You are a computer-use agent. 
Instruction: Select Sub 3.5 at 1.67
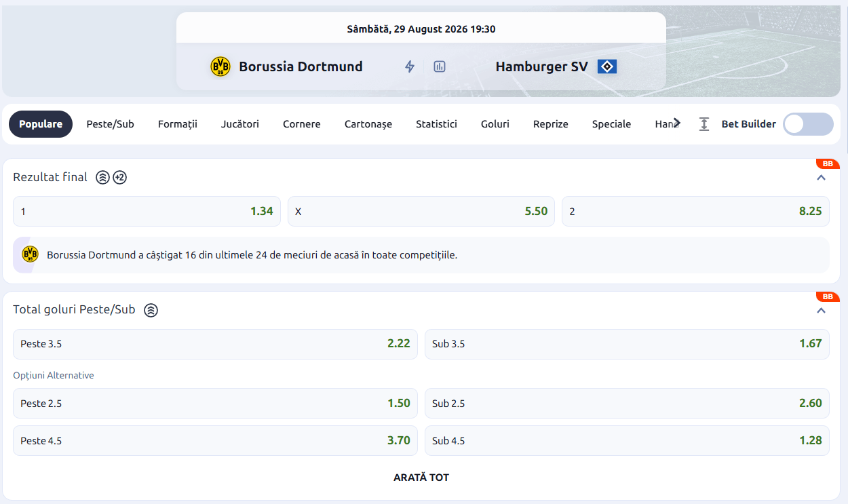pyautogui.click(x=627, y=344)
